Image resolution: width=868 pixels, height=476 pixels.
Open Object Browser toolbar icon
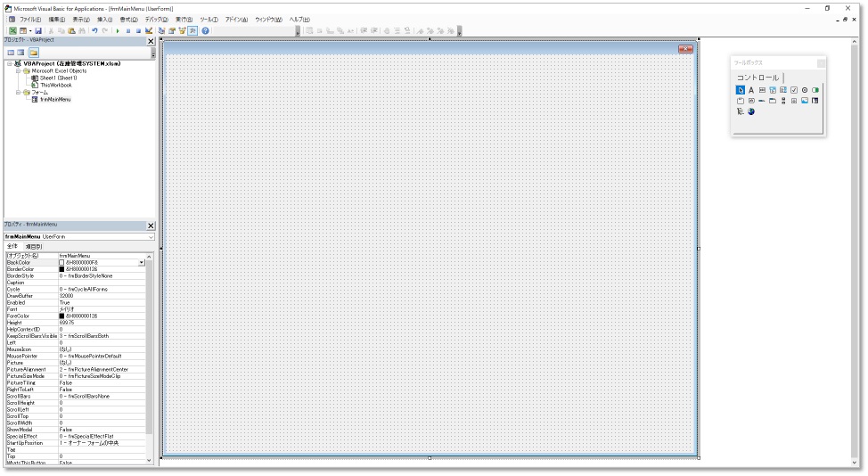182,31
